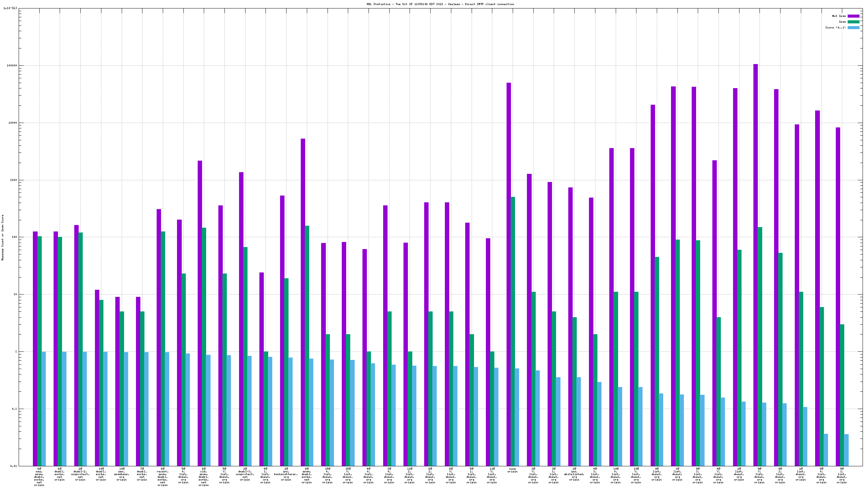Click the 0.01 y-axis tick label

point(14,466)
